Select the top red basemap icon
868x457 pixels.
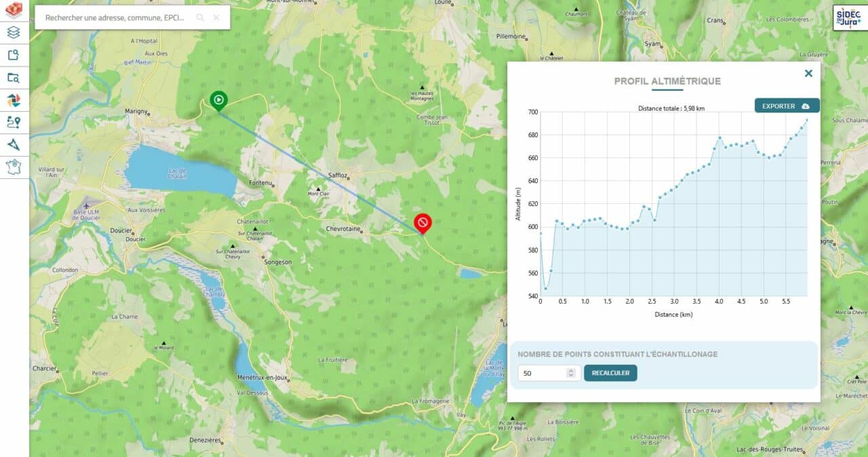click(x=14, y=10)
